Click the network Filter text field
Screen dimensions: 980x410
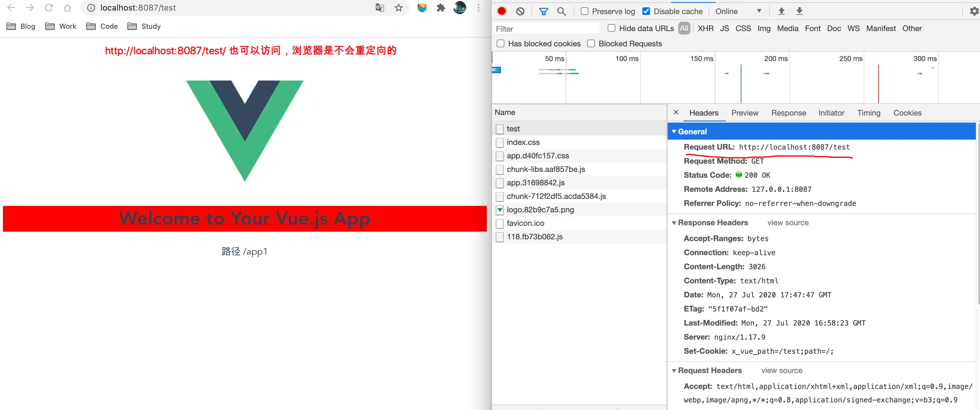[x=546, y=29]
